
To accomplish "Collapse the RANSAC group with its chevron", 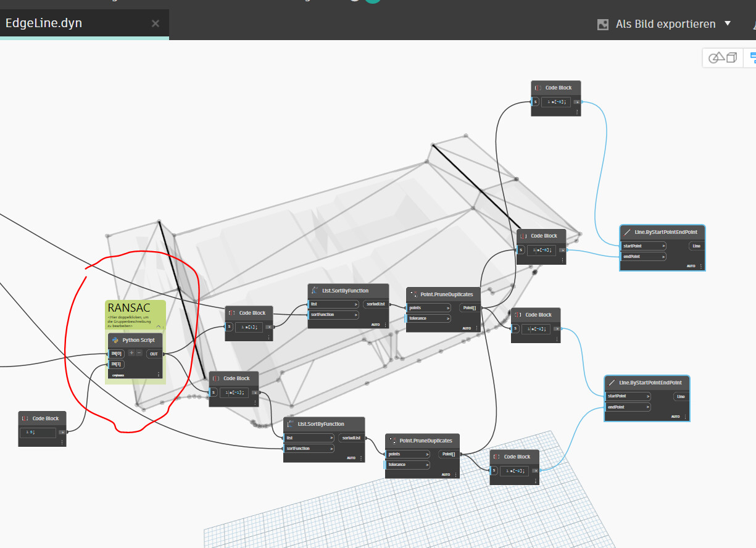I will pyautogui.click(x=158, y=326).
